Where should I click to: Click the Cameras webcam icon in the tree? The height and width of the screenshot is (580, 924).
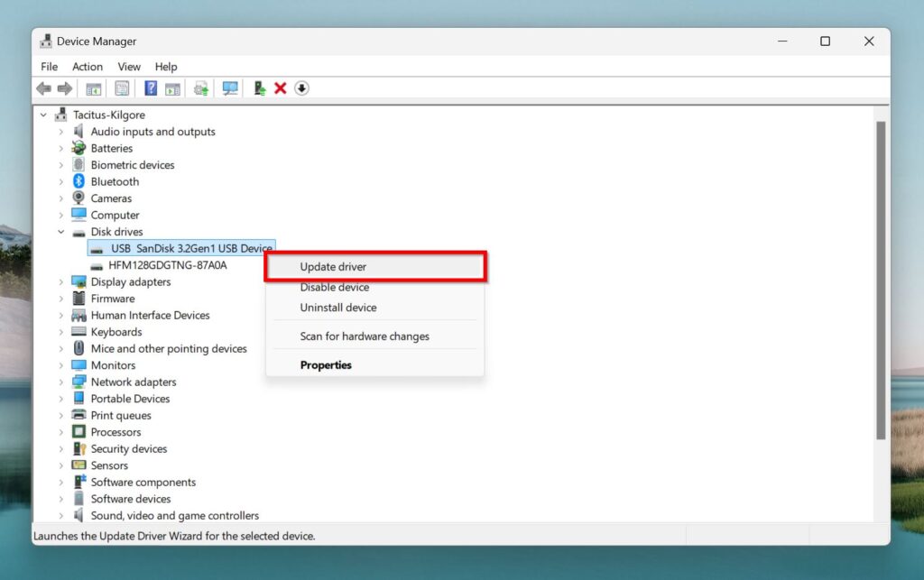coord(79,198)
